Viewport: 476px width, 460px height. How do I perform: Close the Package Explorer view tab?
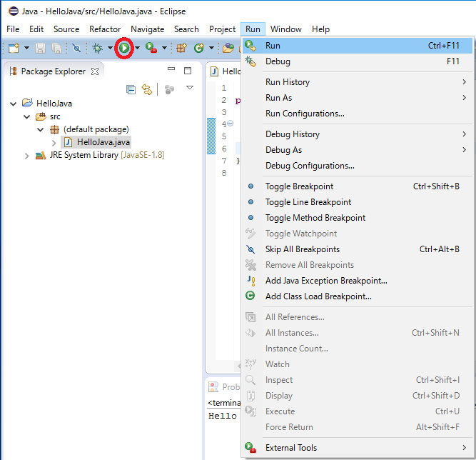[95, 71]
